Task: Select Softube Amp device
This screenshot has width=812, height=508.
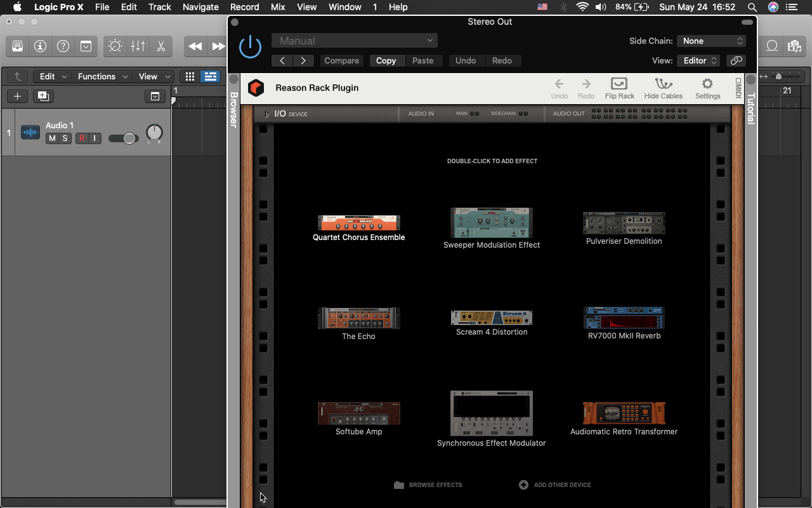Action: coord(359,419)
